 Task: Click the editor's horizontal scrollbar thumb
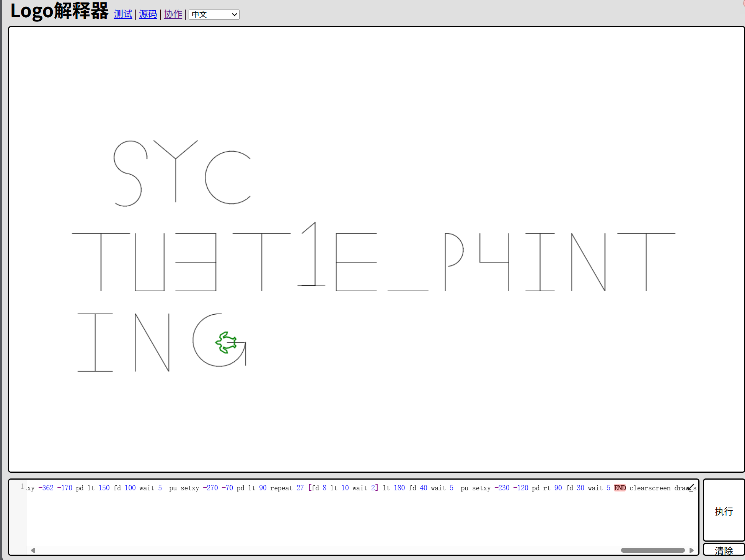652,550
